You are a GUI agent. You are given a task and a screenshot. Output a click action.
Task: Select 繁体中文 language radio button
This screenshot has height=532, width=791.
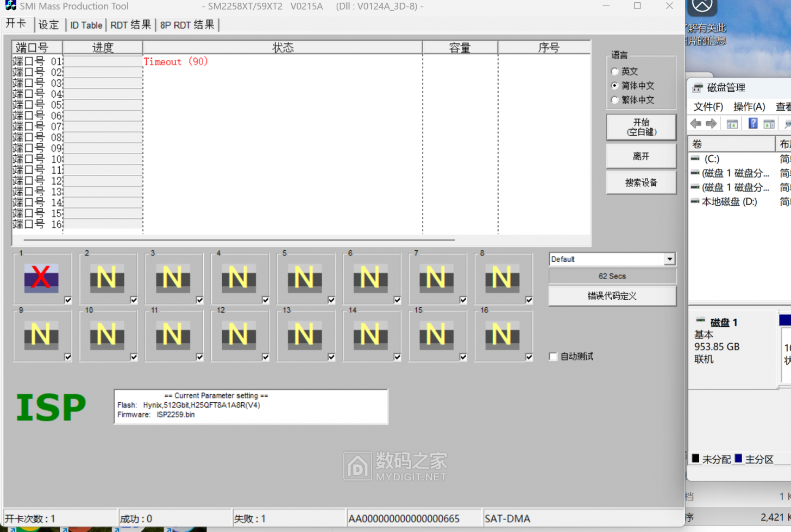(614, 100)
